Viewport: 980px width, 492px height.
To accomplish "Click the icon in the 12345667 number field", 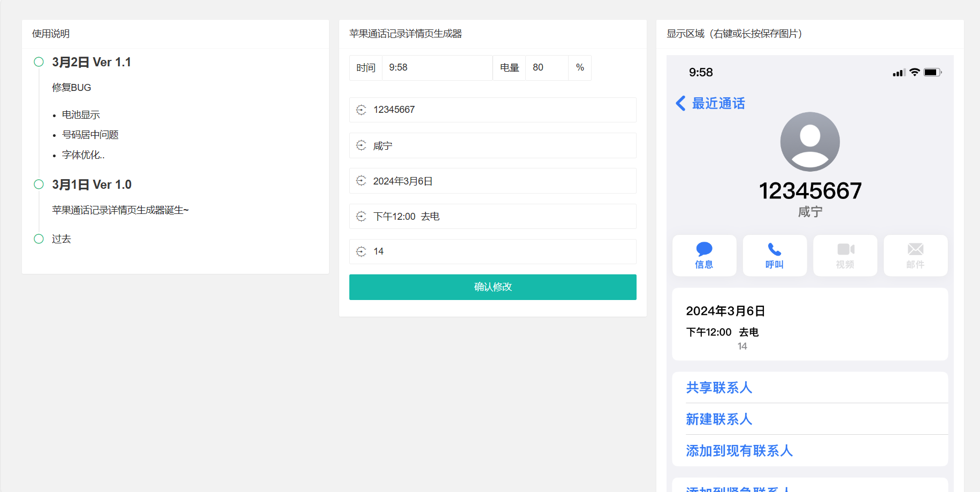I will [x=361, y=110].
